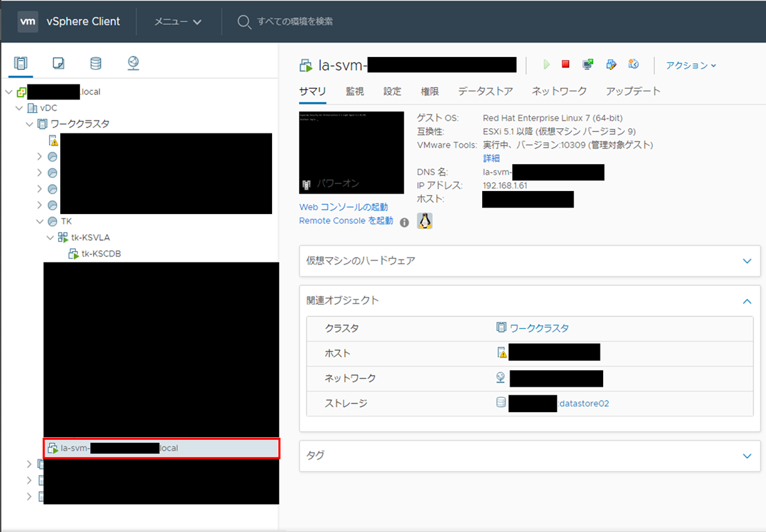Click host warning icon in 関連オブジェクト
Image resolution: width=766 pixels, height=532 pixels.
coord(502,352)
